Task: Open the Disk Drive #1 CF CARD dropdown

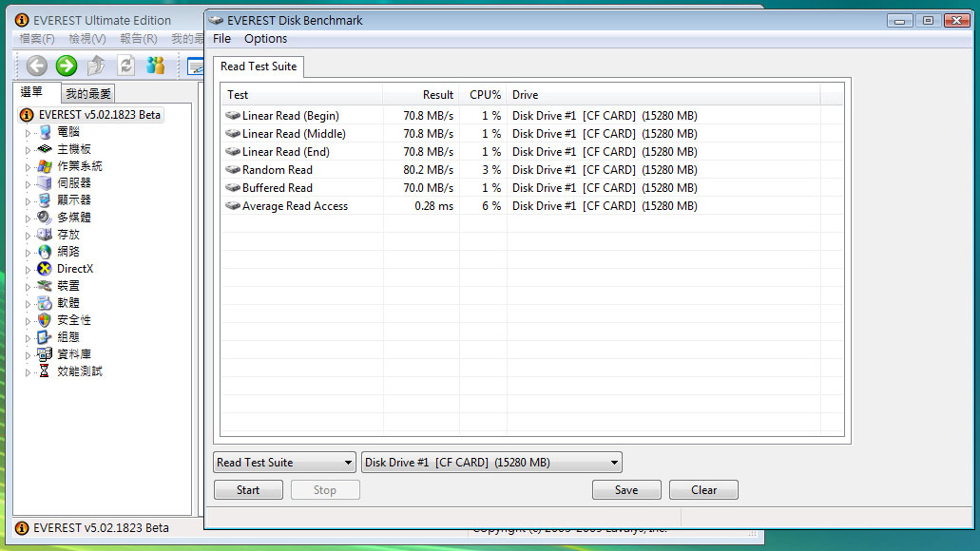Action: point(491,463)
